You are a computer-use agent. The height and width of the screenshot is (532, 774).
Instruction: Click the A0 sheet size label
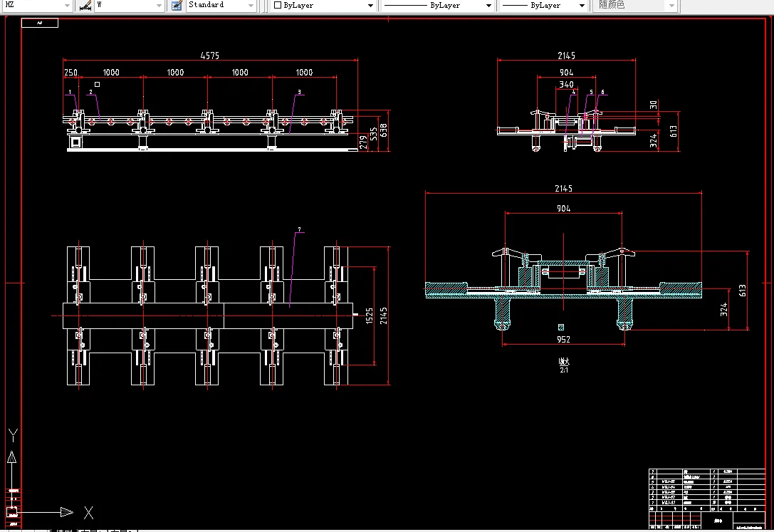[x=40, y=23]
